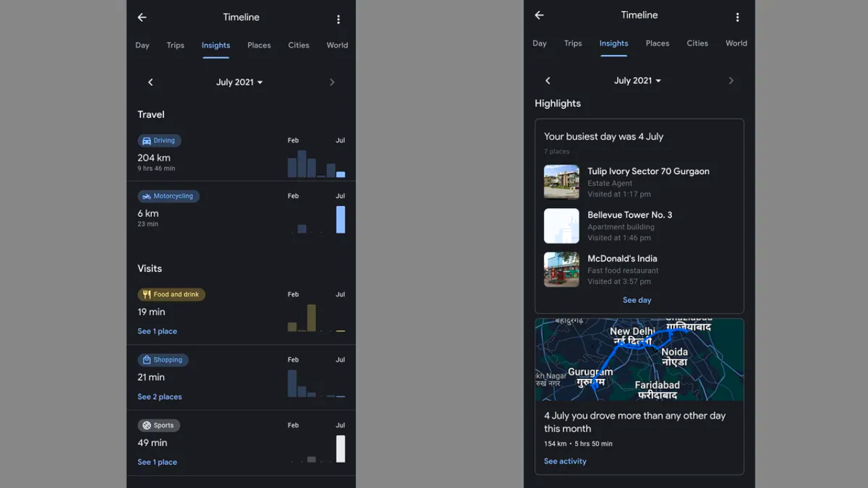The image size is (868, 488).
Task: Click the Motorcycling bar chart
Action: 317,219
